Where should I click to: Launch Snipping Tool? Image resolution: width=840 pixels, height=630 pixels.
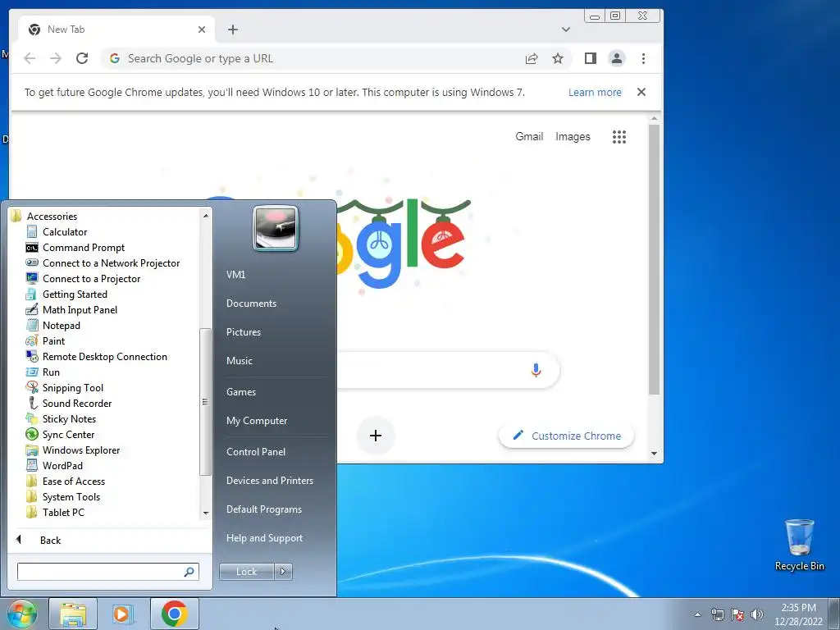coord(72,387)
